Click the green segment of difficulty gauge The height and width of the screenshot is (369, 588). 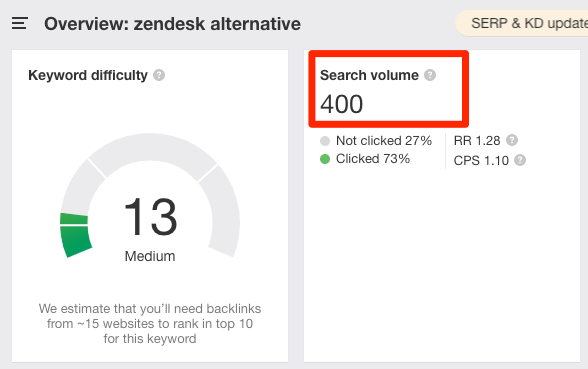click(x=75, y=235)
